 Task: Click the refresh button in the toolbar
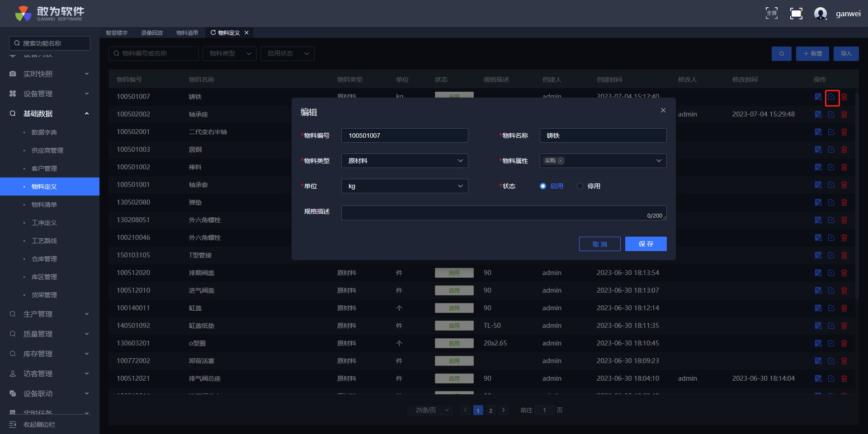781,54
